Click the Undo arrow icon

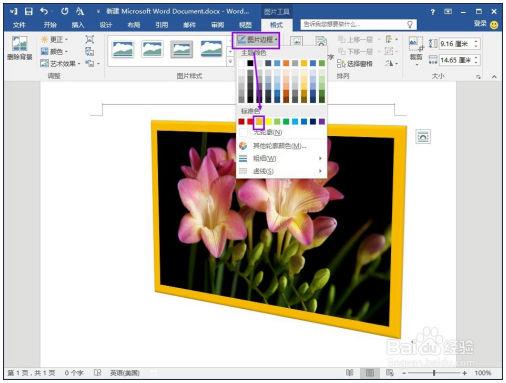(x=44, y=12)
